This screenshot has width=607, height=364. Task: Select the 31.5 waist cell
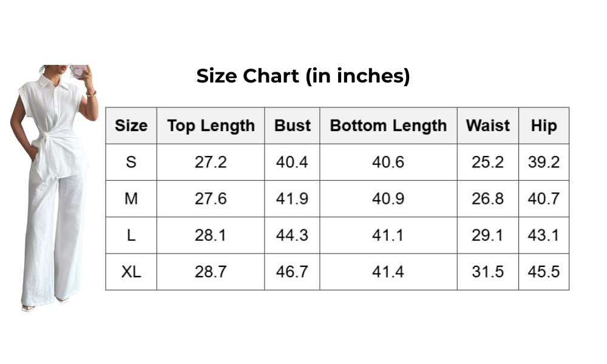click(x=487, y=272)
